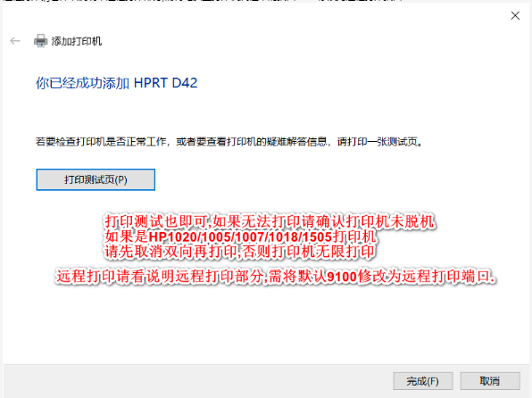Click 如果无法打印请确认打印机未脱机 red text
The image size is (532, 398).
click(x=324, y=221)
